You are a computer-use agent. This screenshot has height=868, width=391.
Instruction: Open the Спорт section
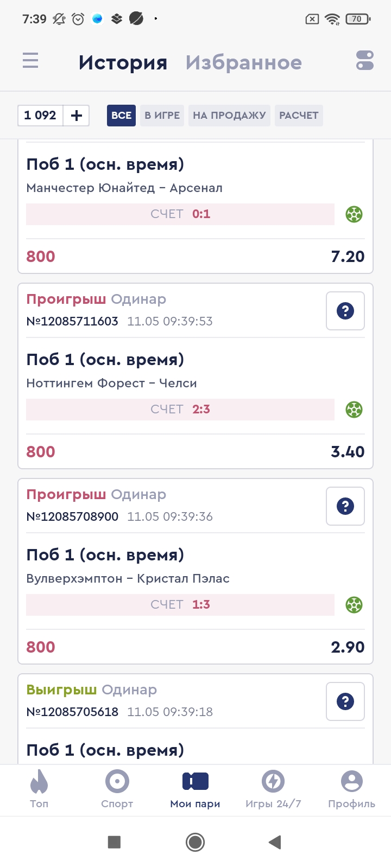tap(117, 789)
